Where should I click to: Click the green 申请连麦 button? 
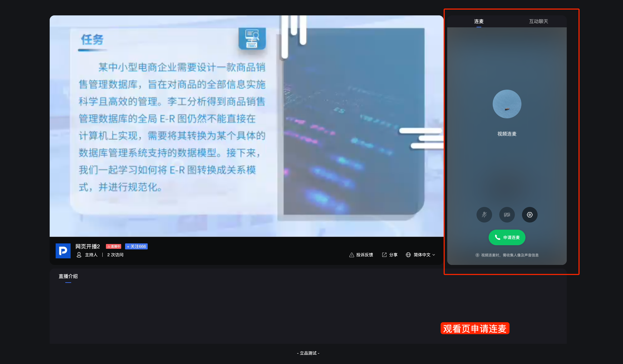pos(507,237)
